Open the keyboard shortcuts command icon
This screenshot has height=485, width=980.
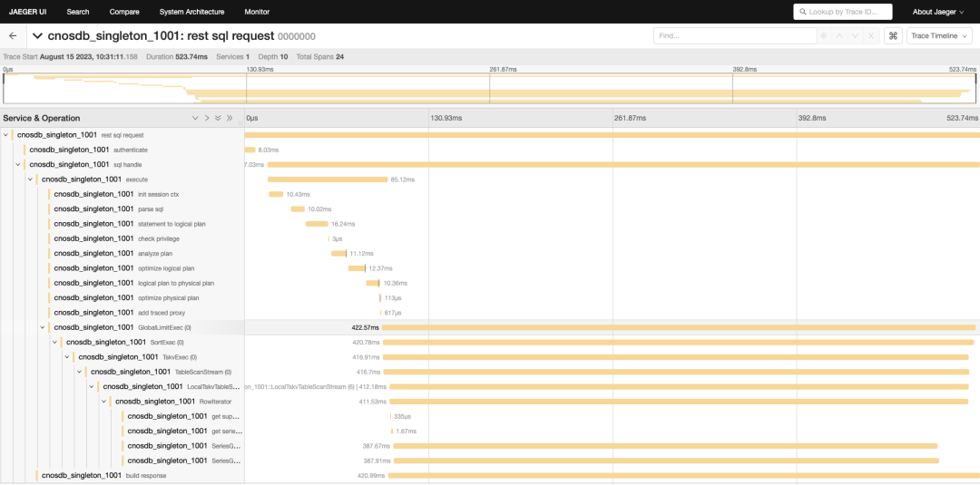(x=893, y=36)
